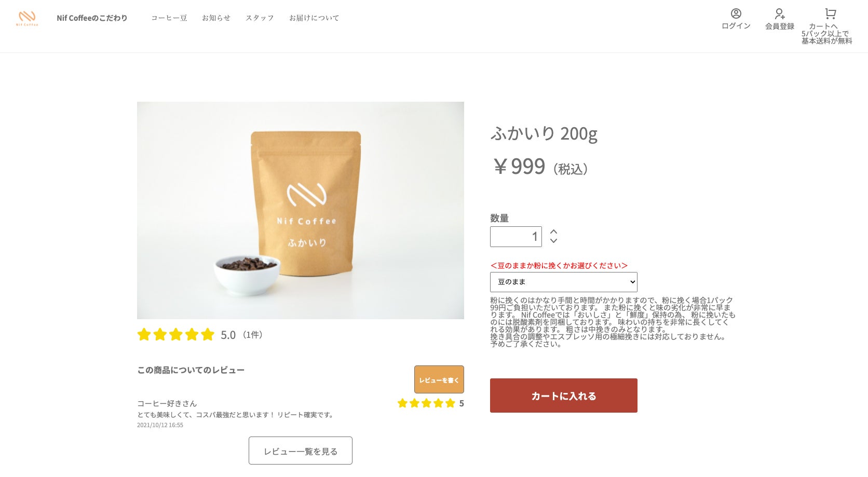Expand the 豆のまま grind selection dropdown
868x477 pixels.
563,282
